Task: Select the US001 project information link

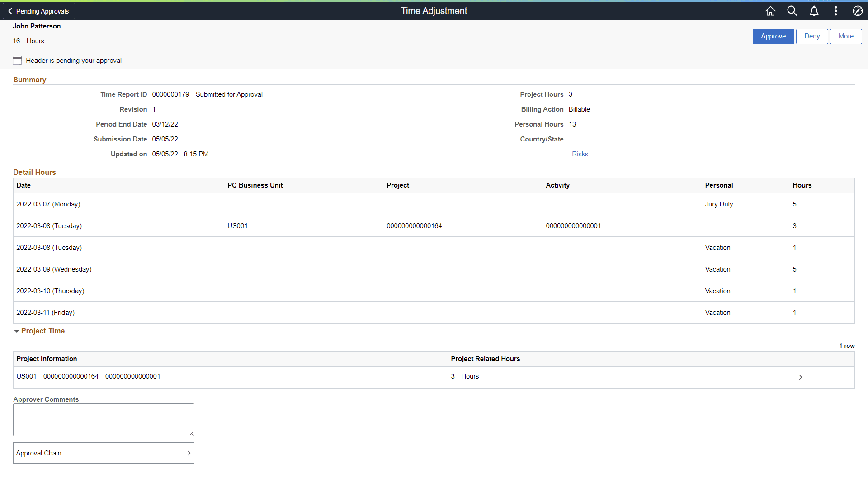Action: click(x=26, y=376)
